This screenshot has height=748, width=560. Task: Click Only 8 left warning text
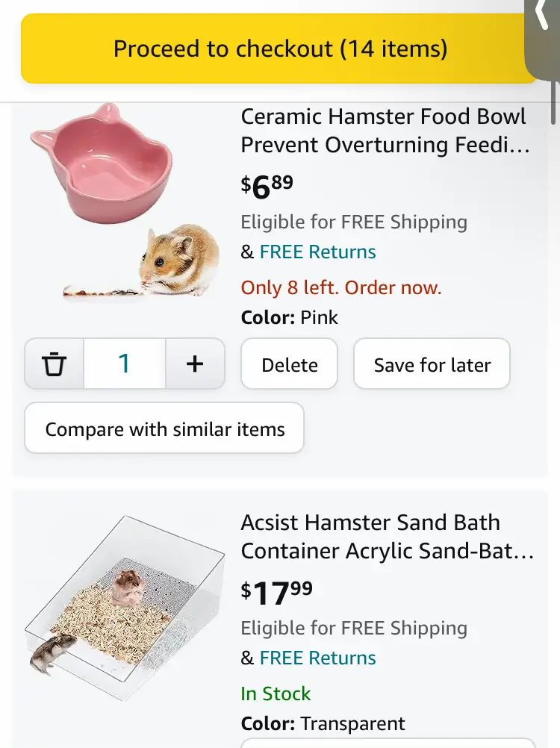(341, 287)
